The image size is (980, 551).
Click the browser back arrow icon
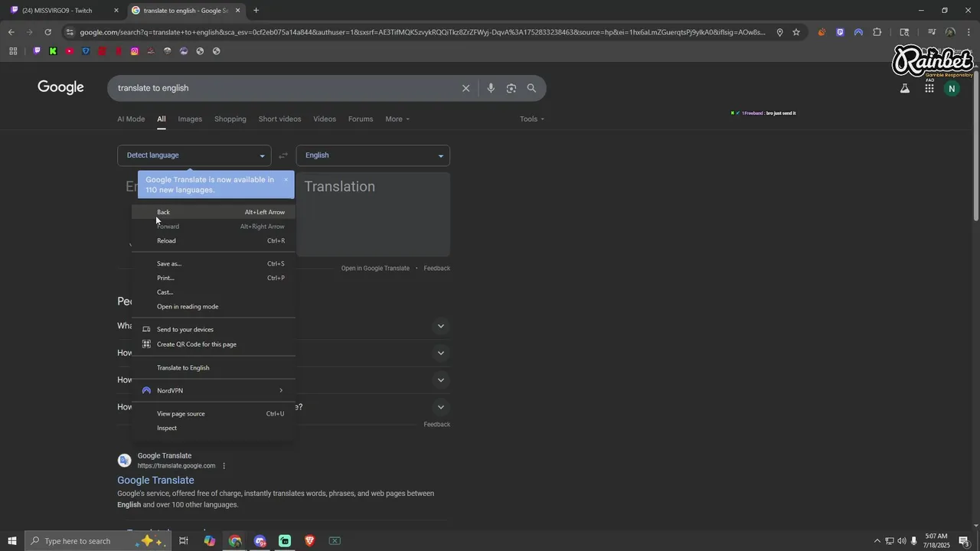11,32
